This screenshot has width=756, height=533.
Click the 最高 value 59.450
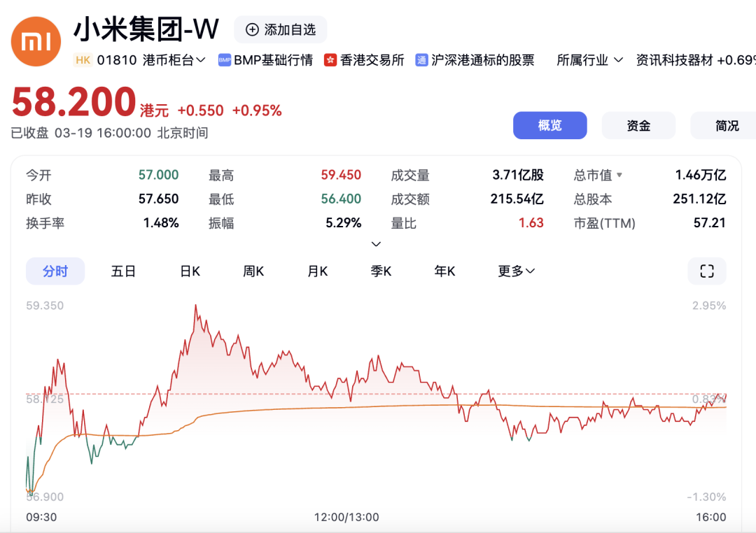point(341,175)
